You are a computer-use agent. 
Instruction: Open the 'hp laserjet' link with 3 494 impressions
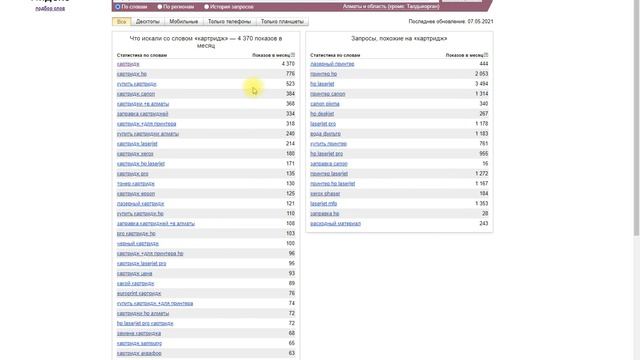[x=322, y=84]
